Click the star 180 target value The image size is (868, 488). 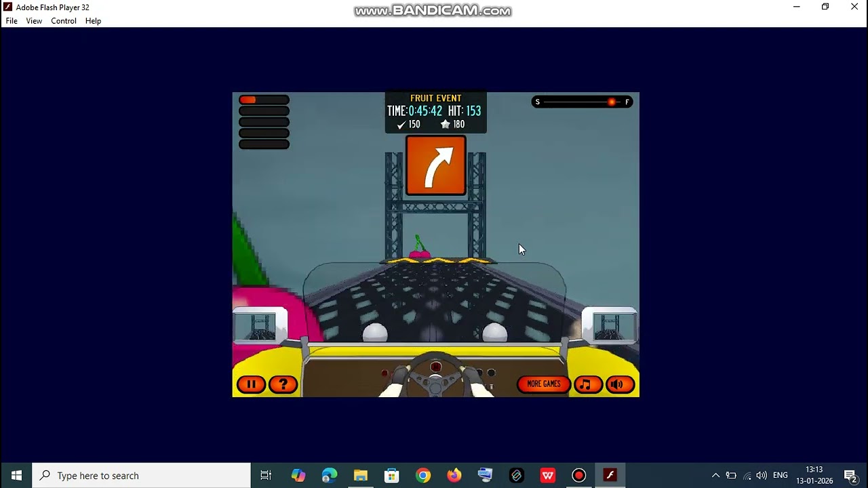coord(453,125)
